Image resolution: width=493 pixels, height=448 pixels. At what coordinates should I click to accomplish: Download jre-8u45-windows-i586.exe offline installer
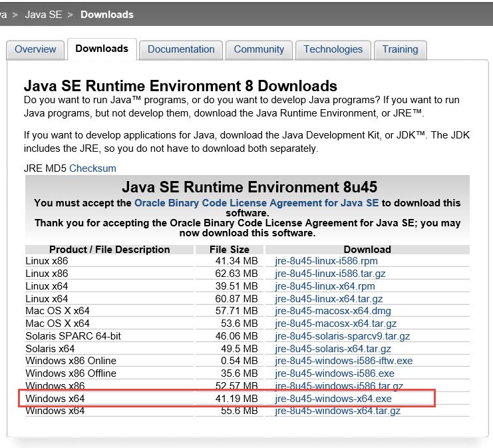[335, 373]
